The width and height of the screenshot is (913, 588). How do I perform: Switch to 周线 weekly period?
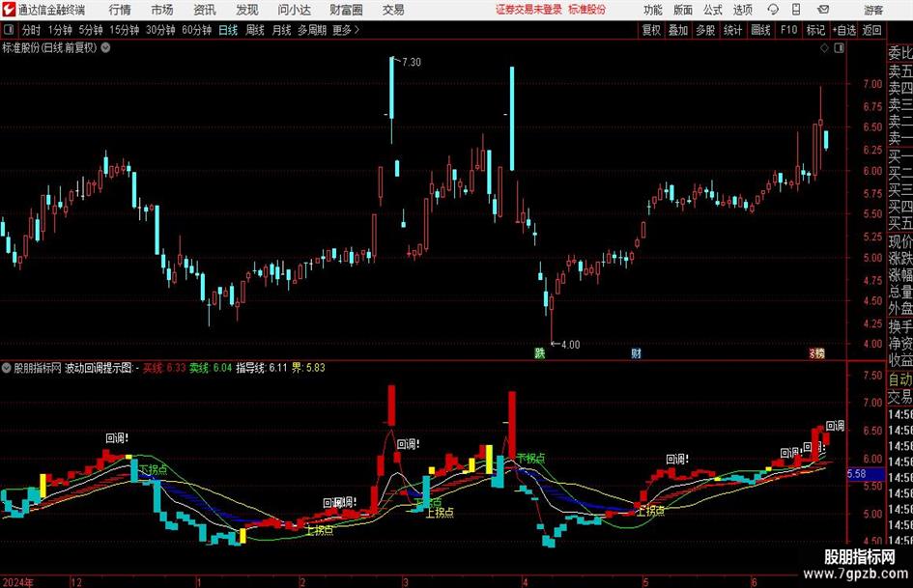click(255, 30)
